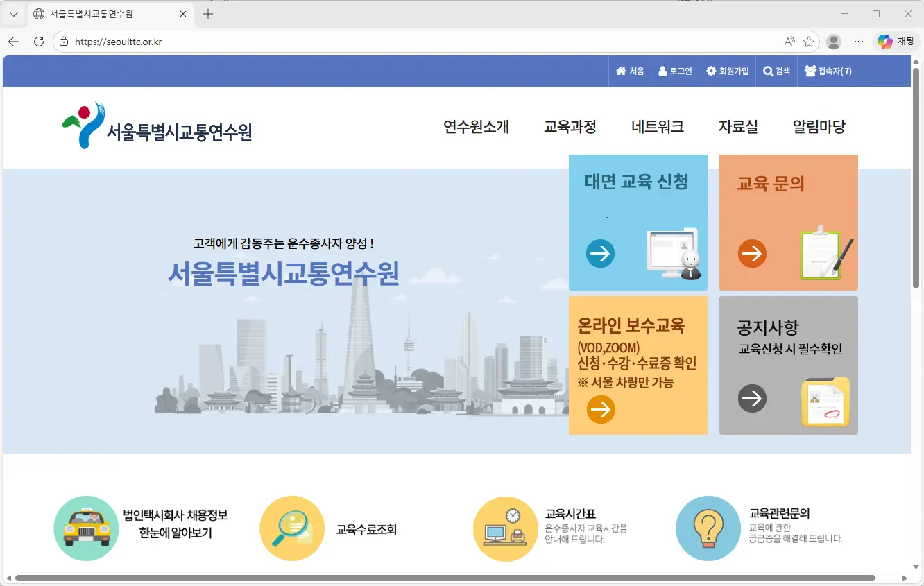
Task: Click the lightbulb icon for 교육관련문의
Action: (708, 528)
